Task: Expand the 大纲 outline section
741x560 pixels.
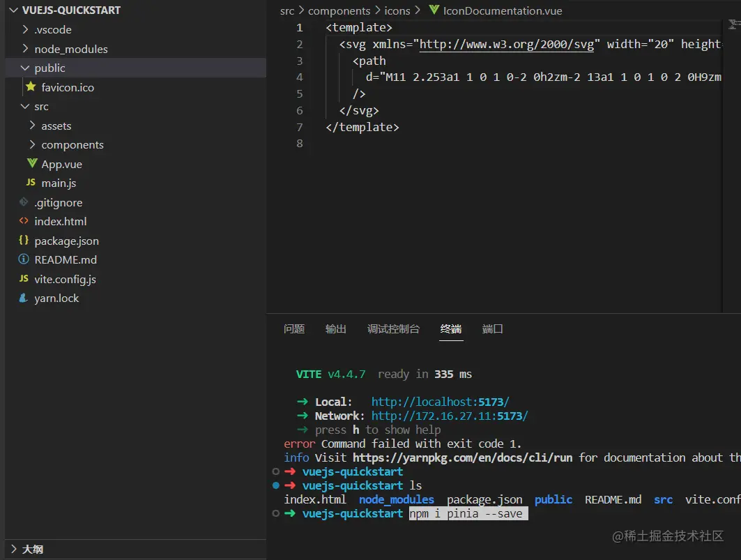Action: click(14, 549)
